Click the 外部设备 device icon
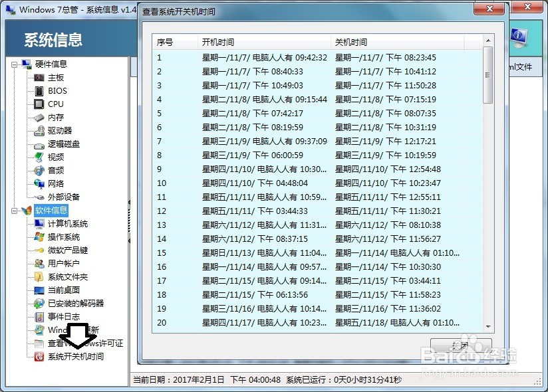548x392 pixels. click(x=39, y=197)
